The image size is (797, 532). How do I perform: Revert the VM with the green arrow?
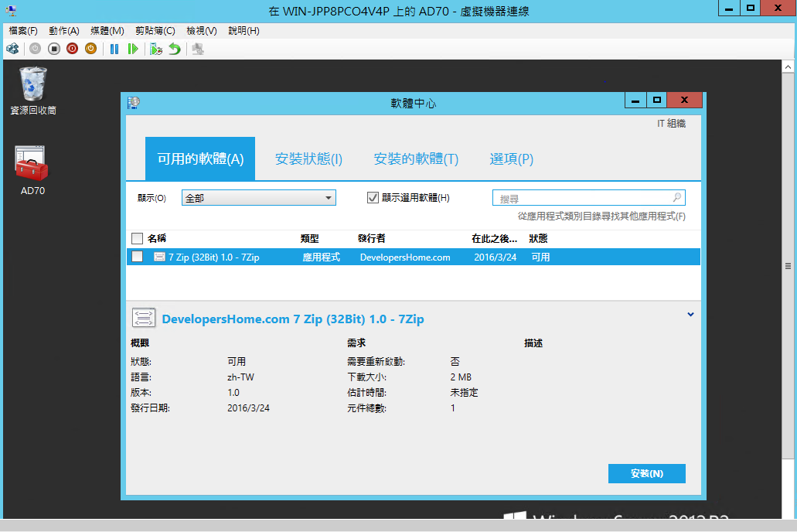click(x=175, y=49)
